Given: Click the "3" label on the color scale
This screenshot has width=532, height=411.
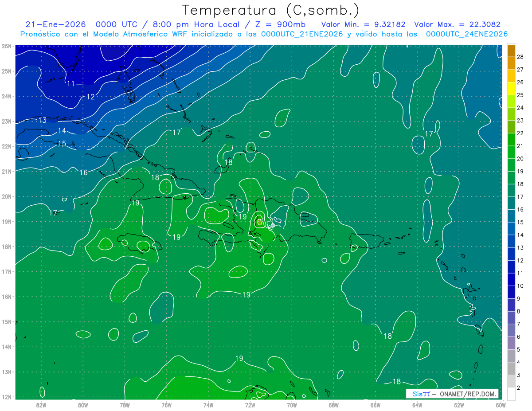Looking at the screenshot, I should tap(519, 375).
